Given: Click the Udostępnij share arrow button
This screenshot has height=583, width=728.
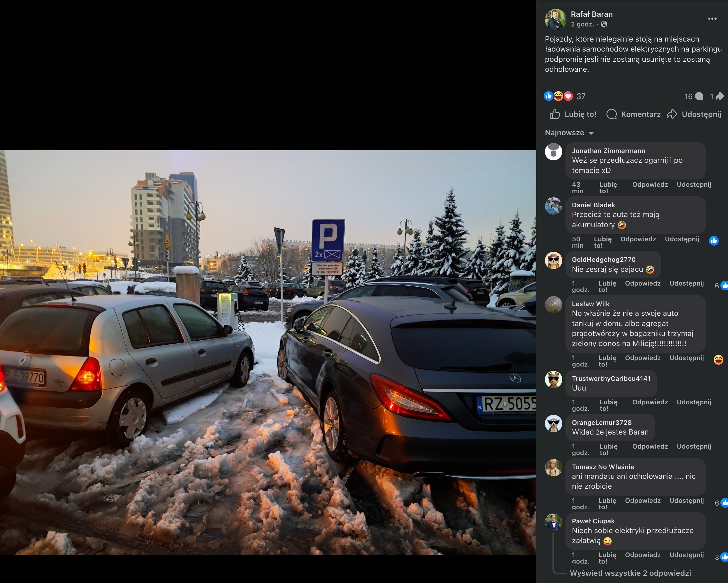Looking at the screenshot, I should (x=694, y=114).
